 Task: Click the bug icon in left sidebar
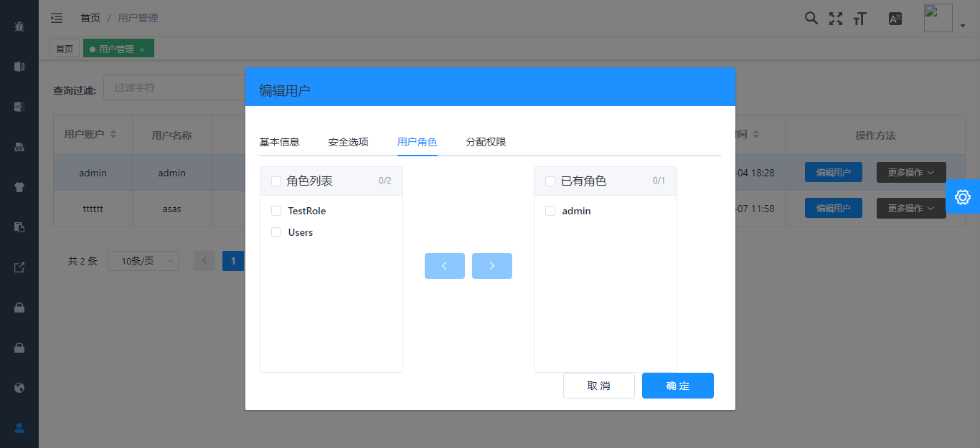(x=19, y=27)
